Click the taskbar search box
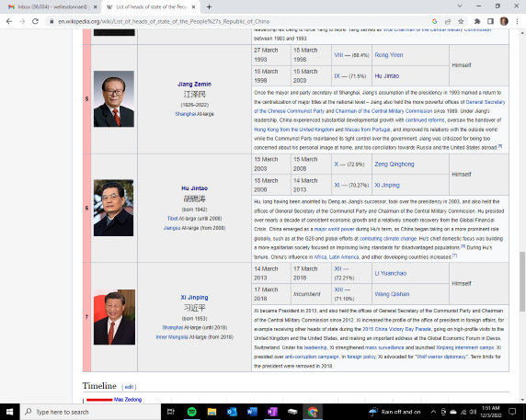Screen dimensions: 526x420 [90, 412]
